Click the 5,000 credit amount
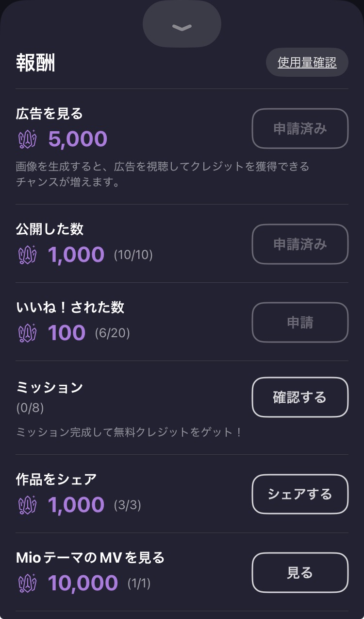This screenshot has height=619, width=364. coord(78,139)
